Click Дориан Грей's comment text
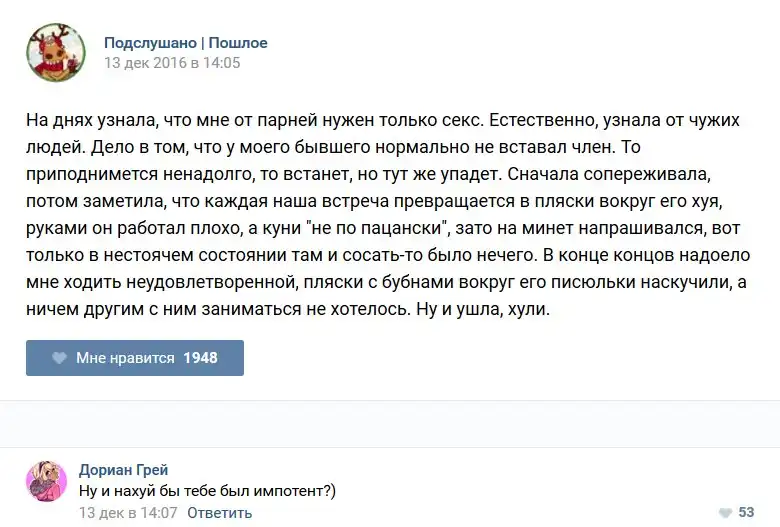The image size is (780, 527). pyautogui.click(x=207, y=490)
